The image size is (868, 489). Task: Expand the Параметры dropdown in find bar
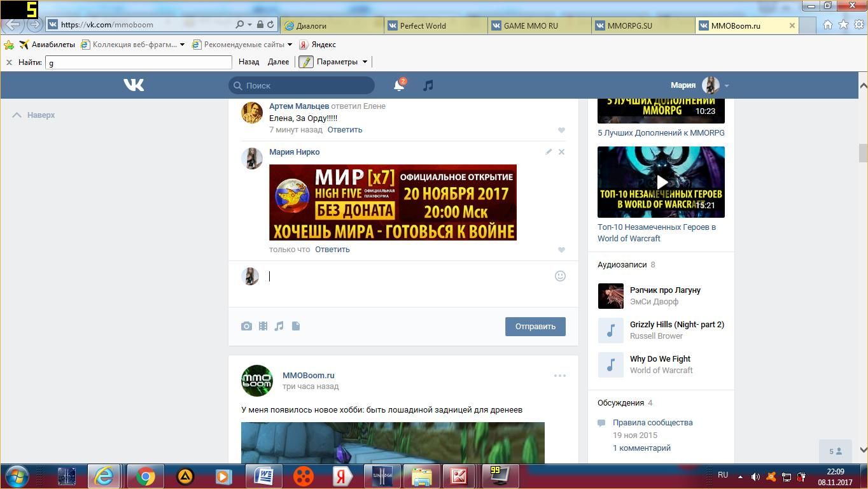(x=365, y=62)
